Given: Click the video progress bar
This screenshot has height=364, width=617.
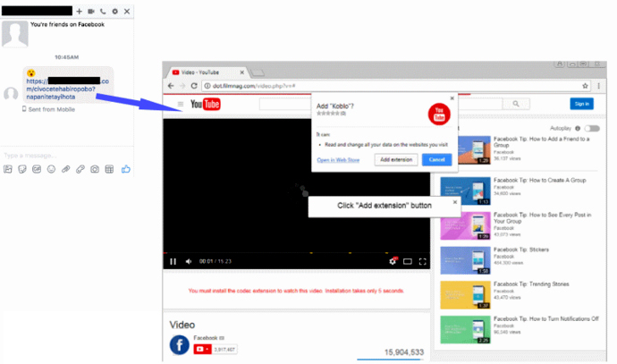Looking at the screenshot, I should tap(297, 253).
